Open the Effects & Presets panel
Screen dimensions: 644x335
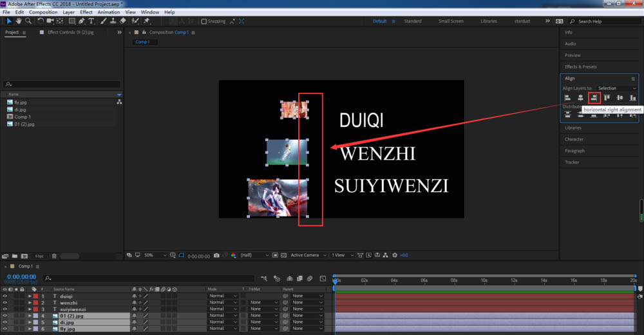(580, 66)
